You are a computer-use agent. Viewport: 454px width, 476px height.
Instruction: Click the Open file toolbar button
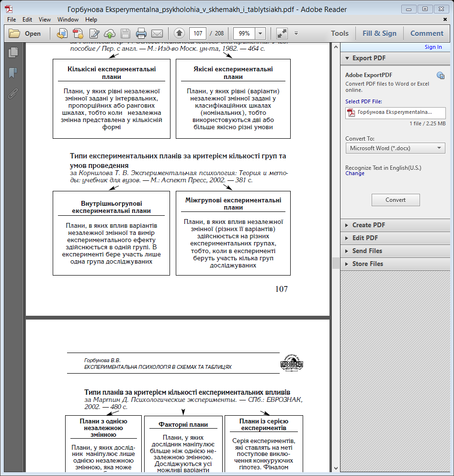pyautogui.click(x=25, y=33)
